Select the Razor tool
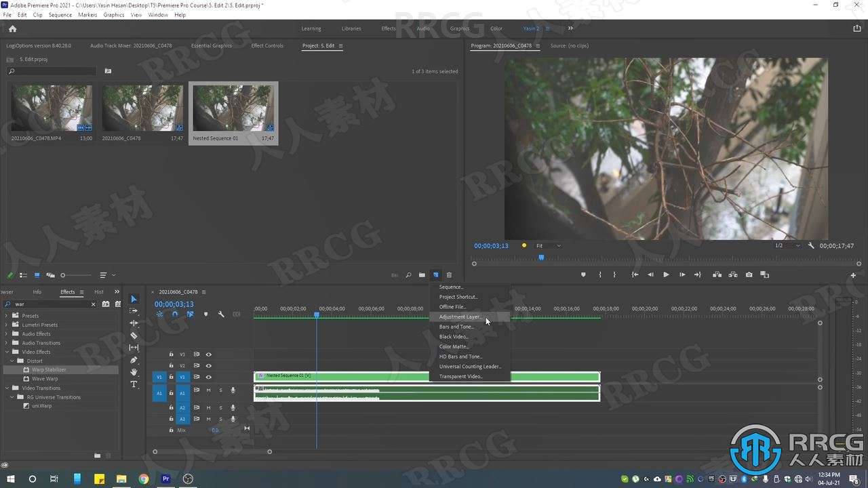This screenshot has height=488, width=868. (x=134, y=335)
